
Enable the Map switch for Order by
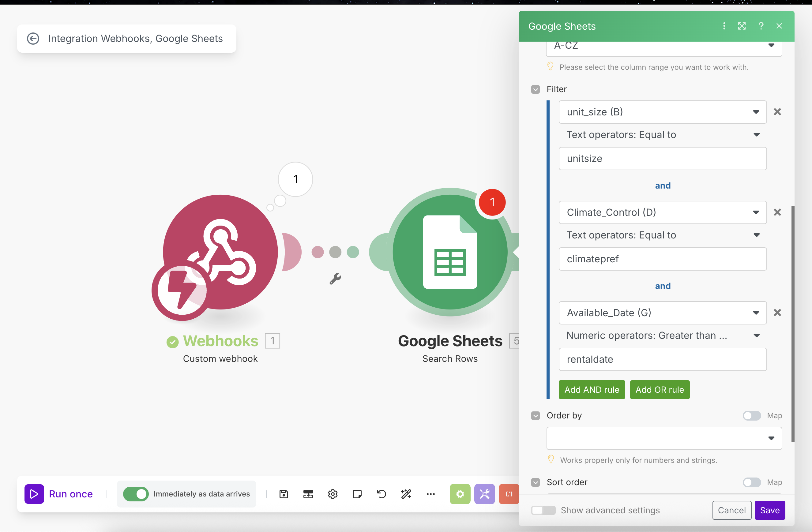751,415
